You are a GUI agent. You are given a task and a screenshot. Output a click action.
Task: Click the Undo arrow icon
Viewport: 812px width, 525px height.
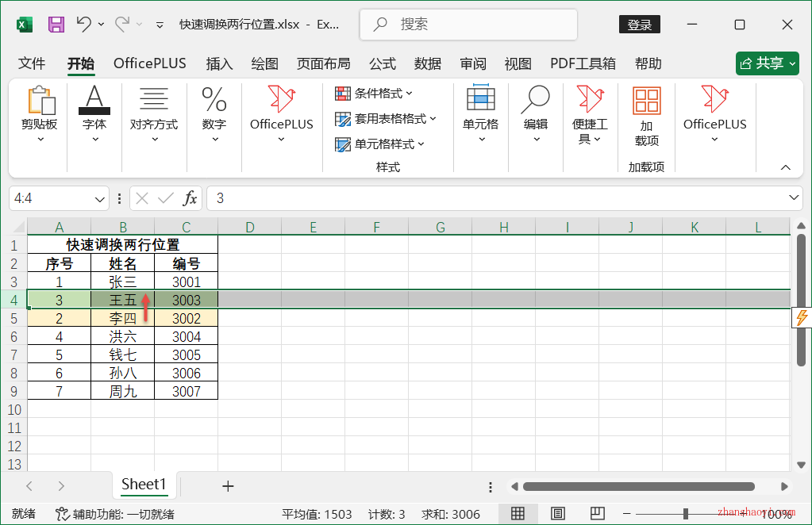coord(84,24)
